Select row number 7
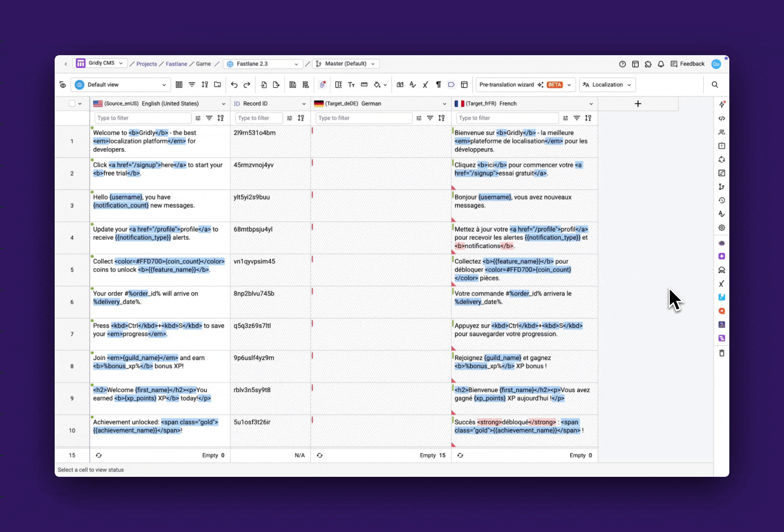Image resolution: width=784 pixels, height=532 pixels. 72,334
